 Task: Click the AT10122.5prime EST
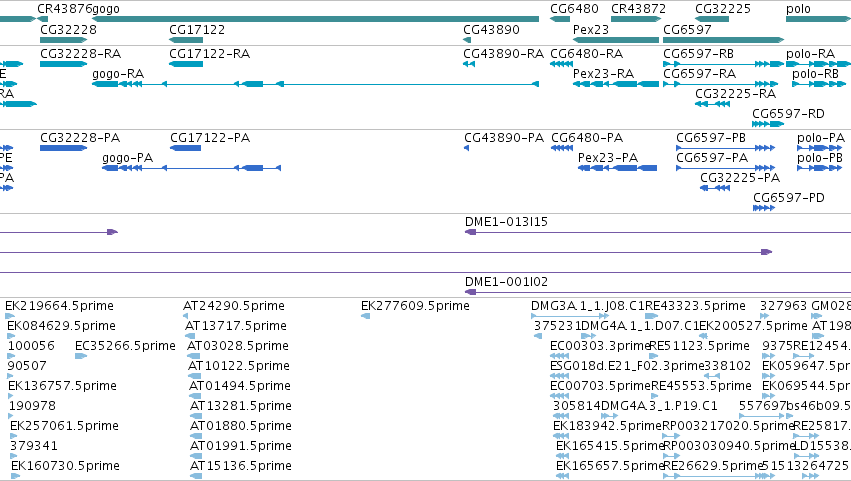pos(194,376)
